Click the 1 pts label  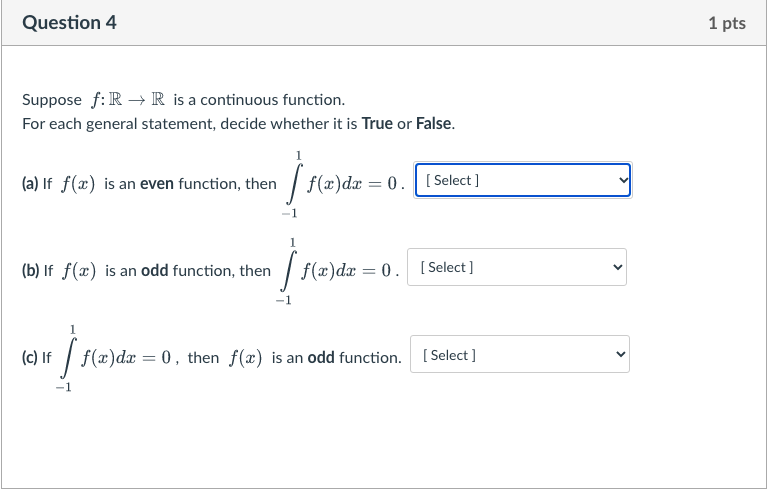click(x=727, y=23)
